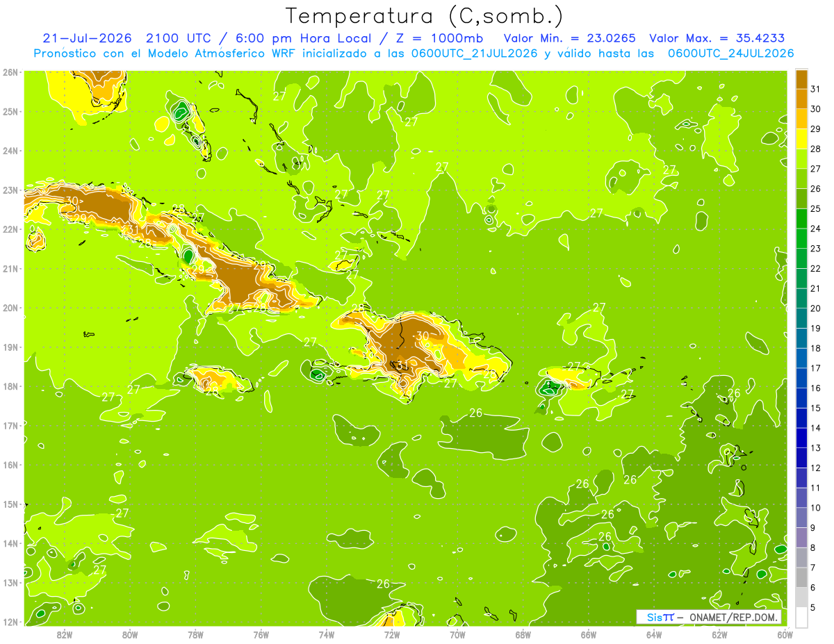834x644 pixels.
Task: Click the longitude axis label "62W"
Action: 719,634
